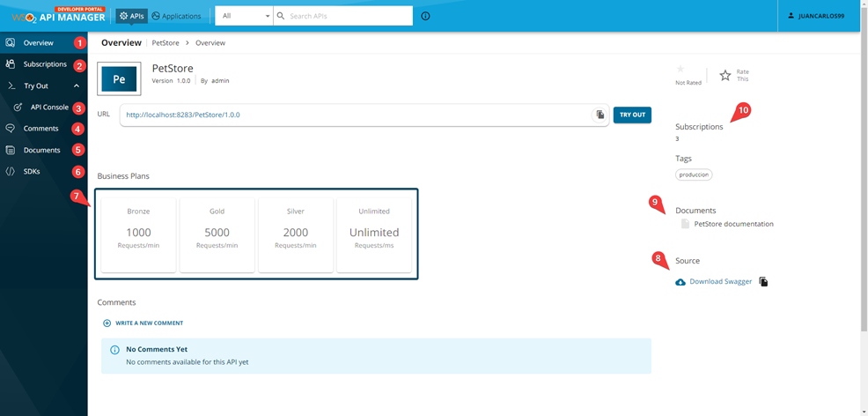Click the copy icon beside Download Swagger
This screenshot has width=868, height=416.
(x=763, y=281)
